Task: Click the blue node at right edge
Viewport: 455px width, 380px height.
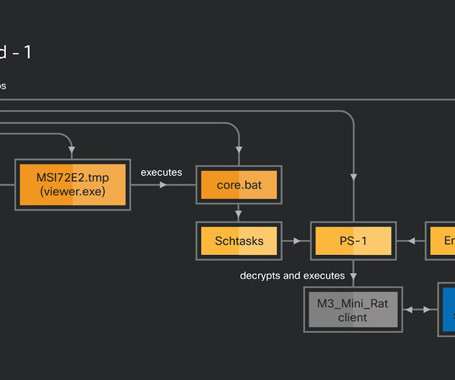Action: (447, 310)
